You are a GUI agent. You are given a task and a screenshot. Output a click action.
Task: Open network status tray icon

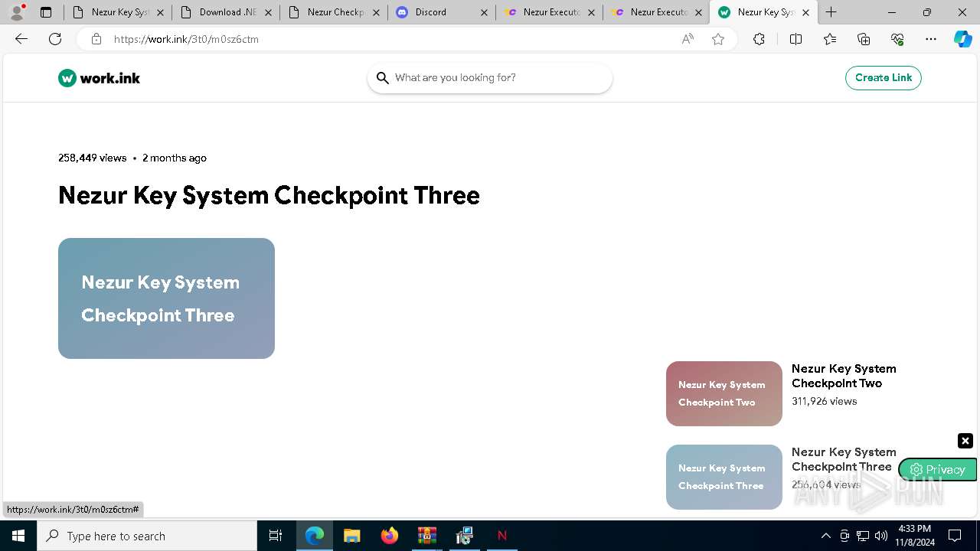(x=863, y=536)
